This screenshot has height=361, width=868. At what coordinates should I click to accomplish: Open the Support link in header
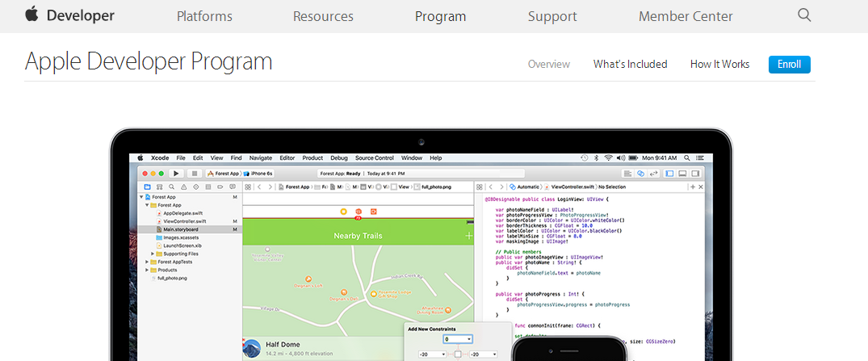552,17
